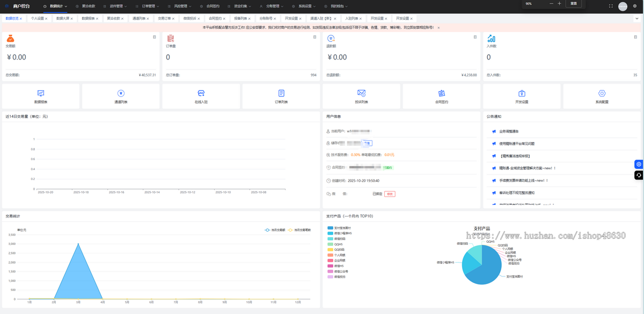The width and height of the screenshot is (644, 314).
Task: Open the 【精秀非法违规举报】 announcement
Action: pyautogui.click(x=515, y=156)
